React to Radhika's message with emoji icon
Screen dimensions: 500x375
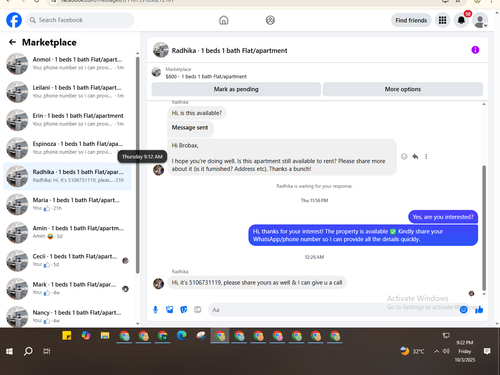tap(404, 156)
